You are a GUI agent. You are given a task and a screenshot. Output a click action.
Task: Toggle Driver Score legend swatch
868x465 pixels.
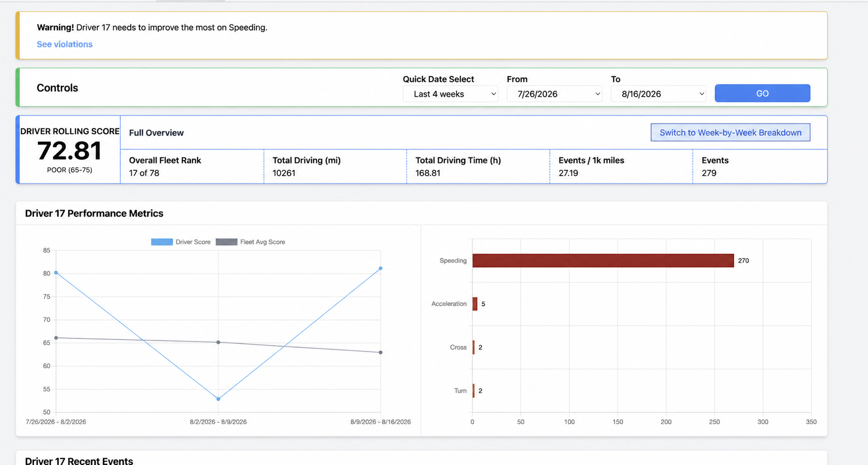pyautogui.click(x=162, y=242)
